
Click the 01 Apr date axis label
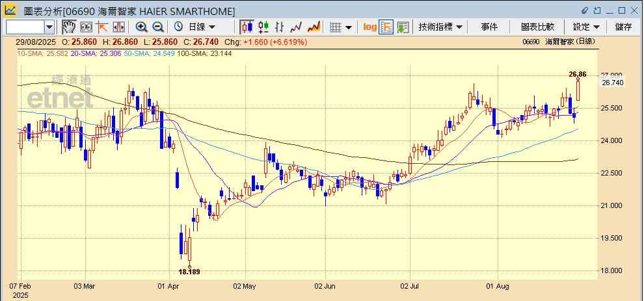pyautogui.click(x=170, y=286)
